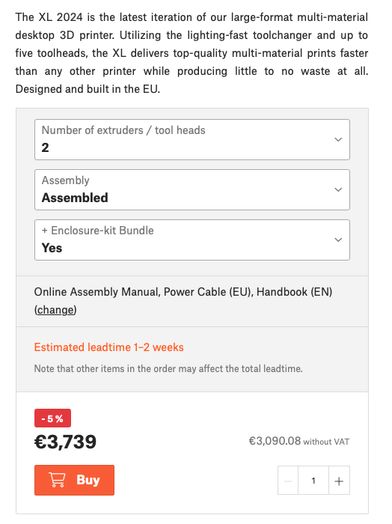Select the current extruder value 2
The image size is (392, 524).
[x=45, y=148]
